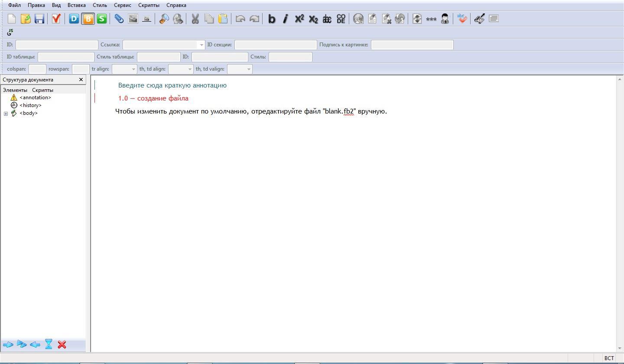Viewport: 624px width, 364px height.
Task: Click the ID секции input field
Action: pyautogui.click(x=276, y=45)
